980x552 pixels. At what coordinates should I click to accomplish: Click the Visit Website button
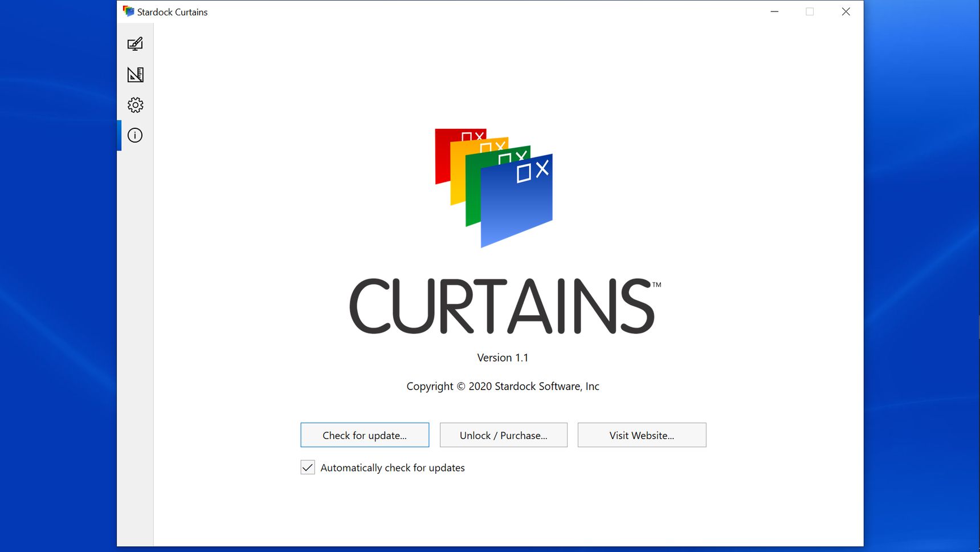tap(642, 435)
